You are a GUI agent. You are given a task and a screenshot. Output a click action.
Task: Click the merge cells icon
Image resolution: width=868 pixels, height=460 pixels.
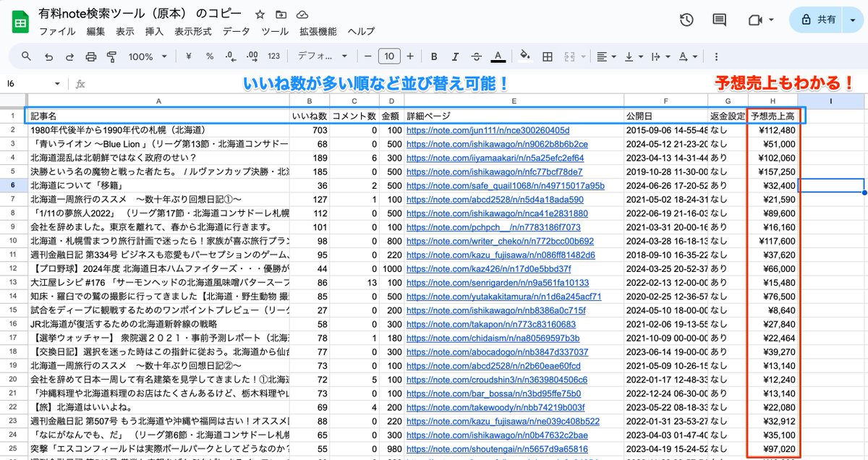pos(569,56)
